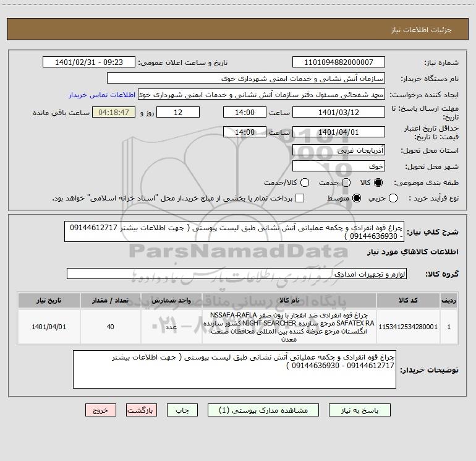Viewport: 476px width, 461px height.
Task: Click the price validity date 1401/04/01
Action: tap(339, 132)
